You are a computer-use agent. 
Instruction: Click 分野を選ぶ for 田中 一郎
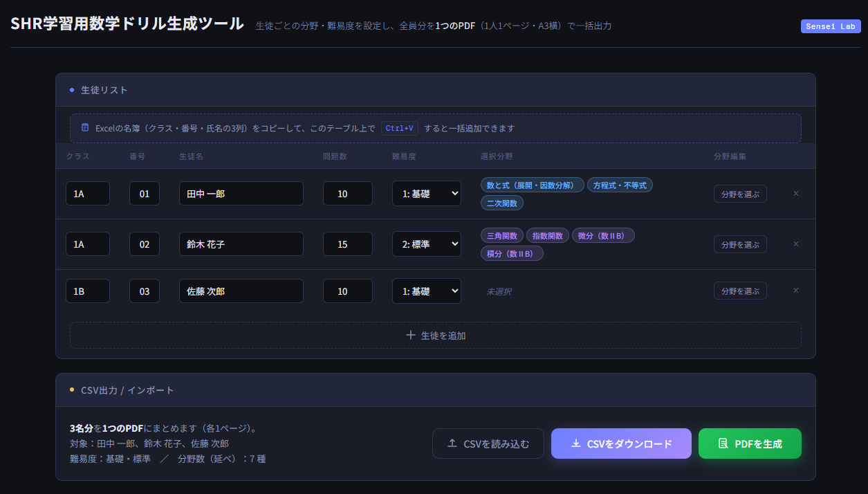click(x=739, y=194)
